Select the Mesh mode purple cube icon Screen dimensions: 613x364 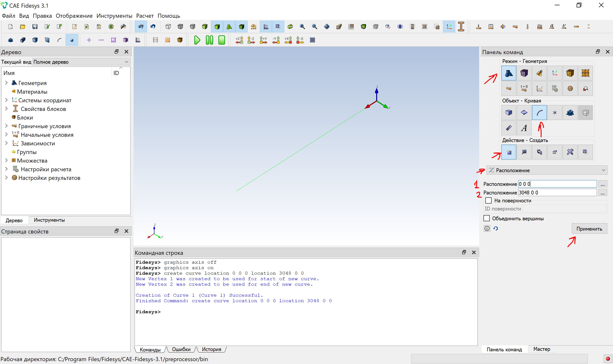coord(524,73)
